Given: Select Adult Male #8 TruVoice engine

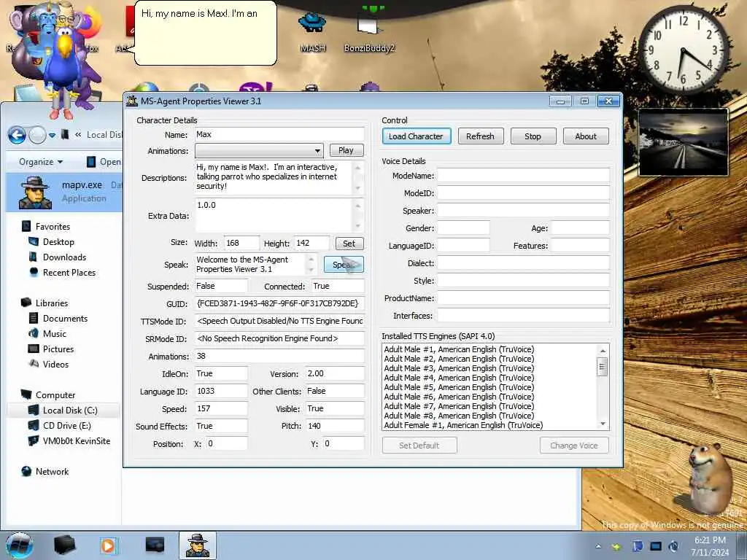Looking at the screenshot, I should pos(459,416).
